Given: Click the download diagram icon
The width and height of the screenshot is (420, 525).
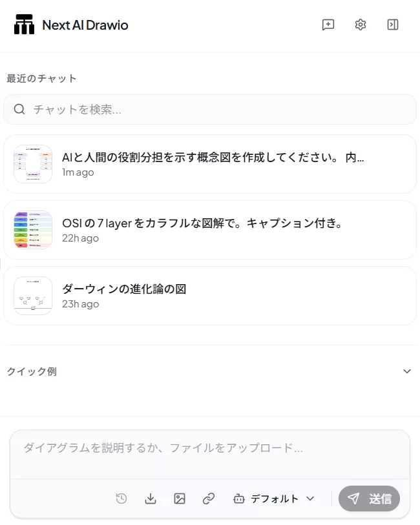Looking at the screenshot, I should click(x=151, y=499).
